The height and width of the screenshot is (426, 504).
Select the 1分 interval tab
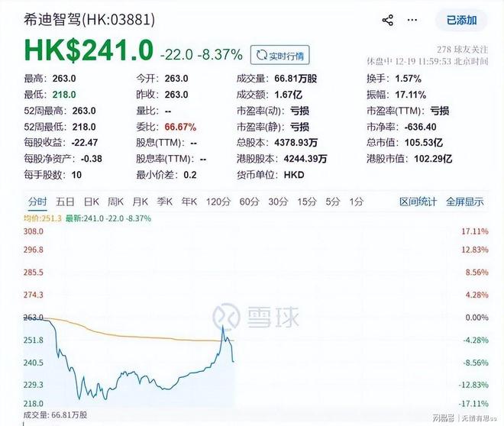coord(356,202)
